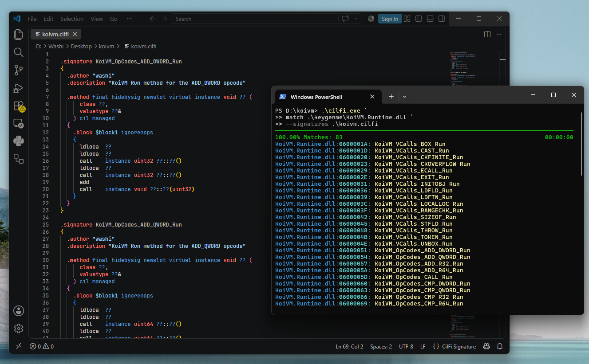Open the View menu
Image resolution: width=589 pixels, height=364 pixels.
coord(97,19)
